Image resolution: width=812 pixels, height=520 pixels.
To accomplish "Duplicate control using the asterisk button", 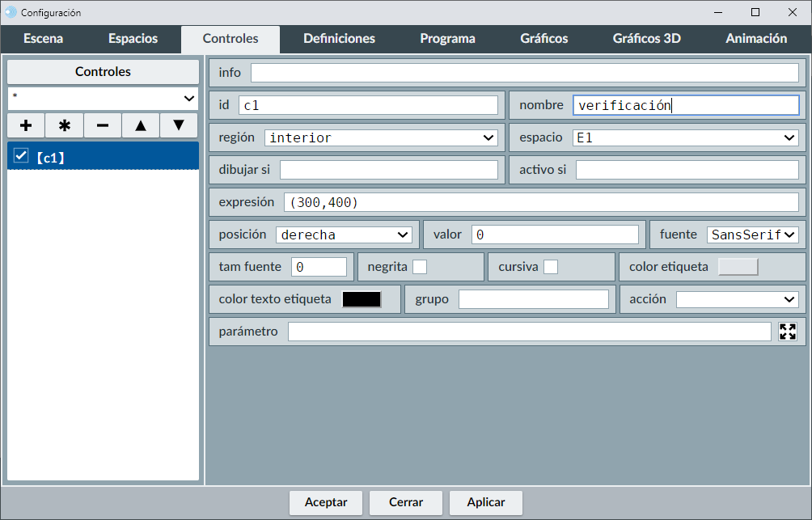I will 65,125.
